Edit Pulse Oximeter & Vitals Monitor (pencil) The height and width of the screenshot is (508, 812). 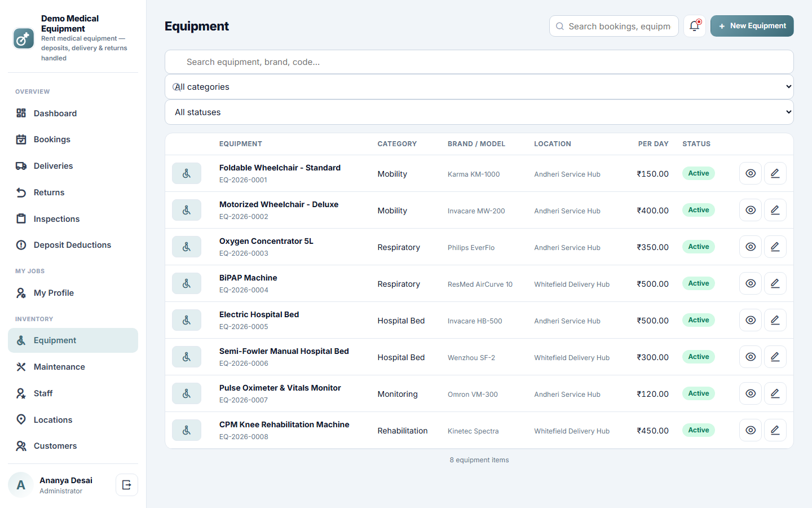coord(775,393)
